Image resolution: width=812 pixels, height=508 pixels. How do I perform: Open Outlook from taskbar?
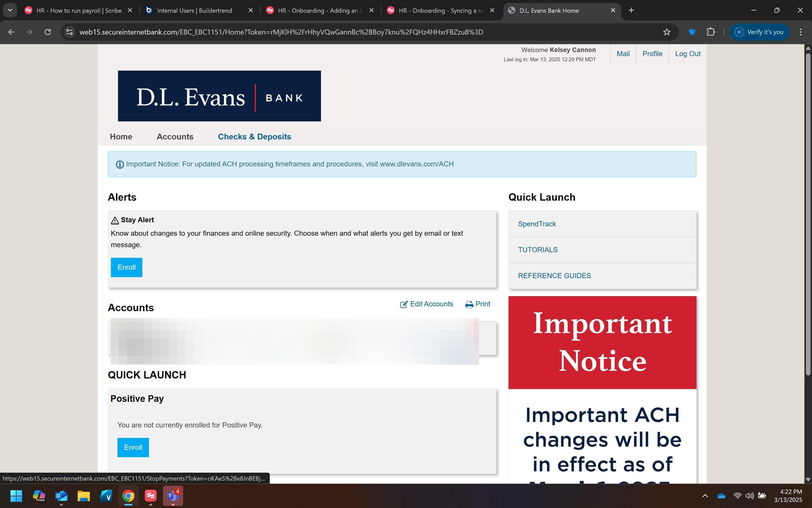pyautogui.click(x=61, y=496)
